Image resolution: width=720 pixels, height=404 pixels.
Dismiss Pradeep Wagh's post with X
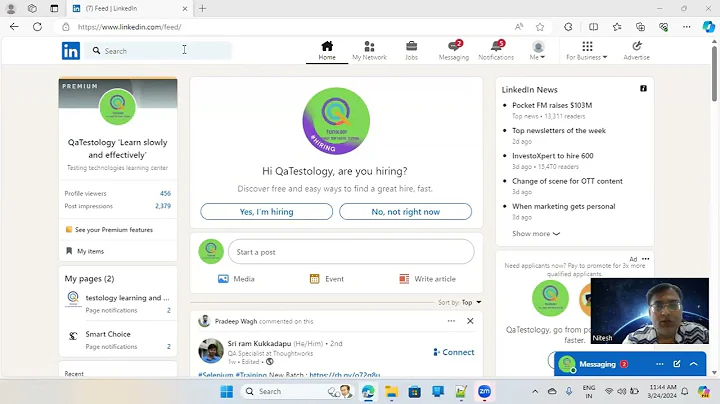pos(470,321)
